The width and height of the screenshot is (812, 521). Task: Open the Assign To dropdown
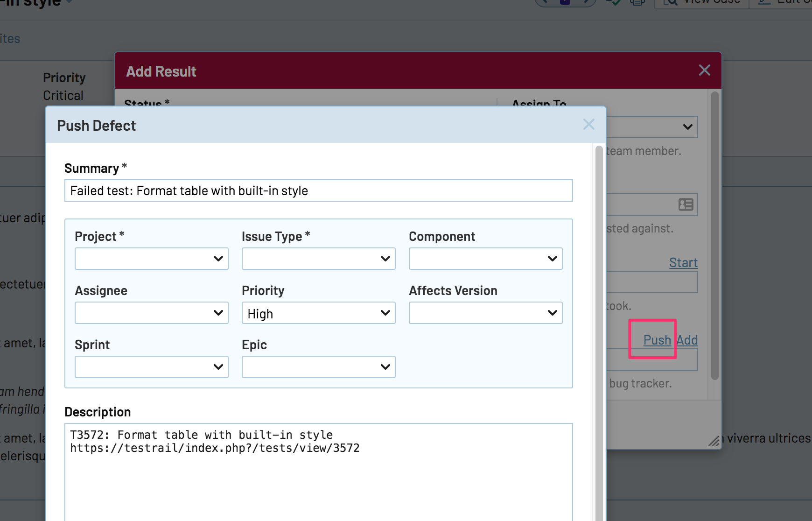pos(653,127)
